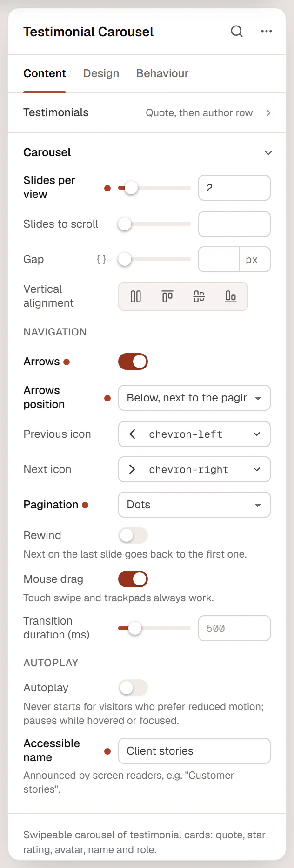Open the Testimonials row settings
Screen dimensions: 294x868
click(x=147, y=113)
